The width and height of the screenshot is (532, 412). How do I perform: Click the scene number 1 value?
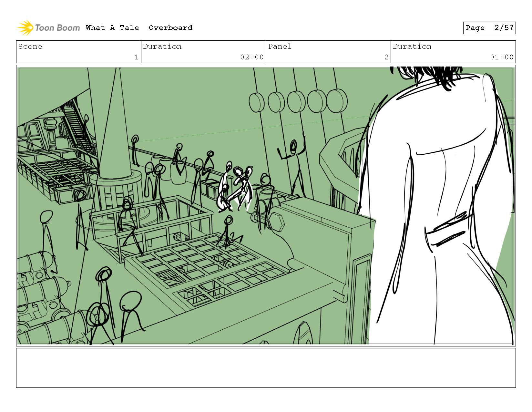coord(136,57)
